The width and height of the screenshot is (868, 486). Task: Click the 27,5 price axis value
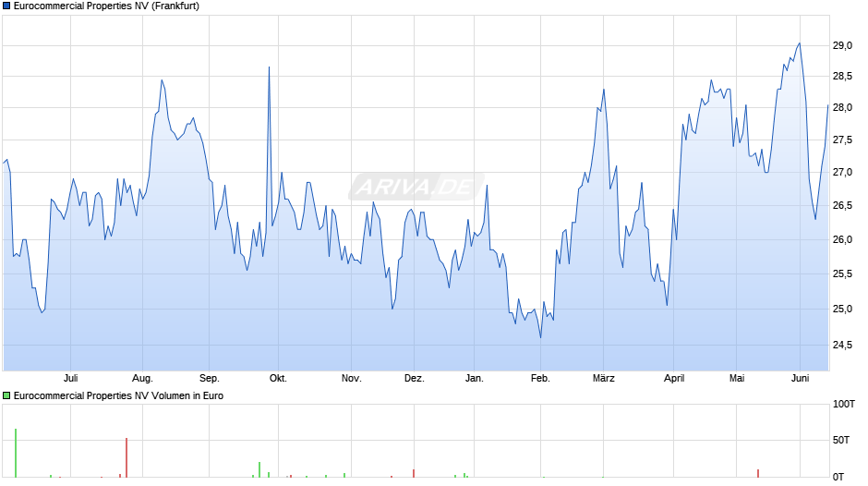pyautogui.click(x=842, y=140)
